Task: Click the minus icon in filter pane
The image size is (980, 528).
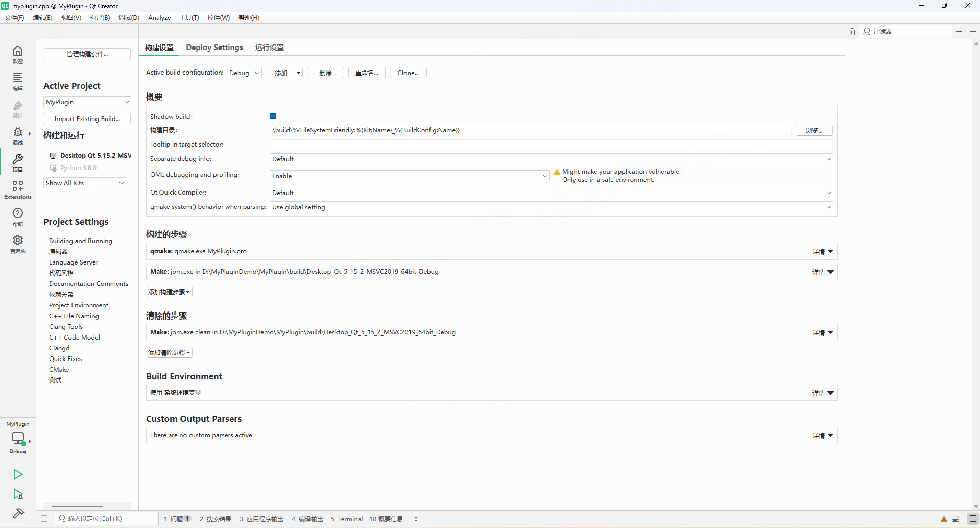Action: coord(973,32)
